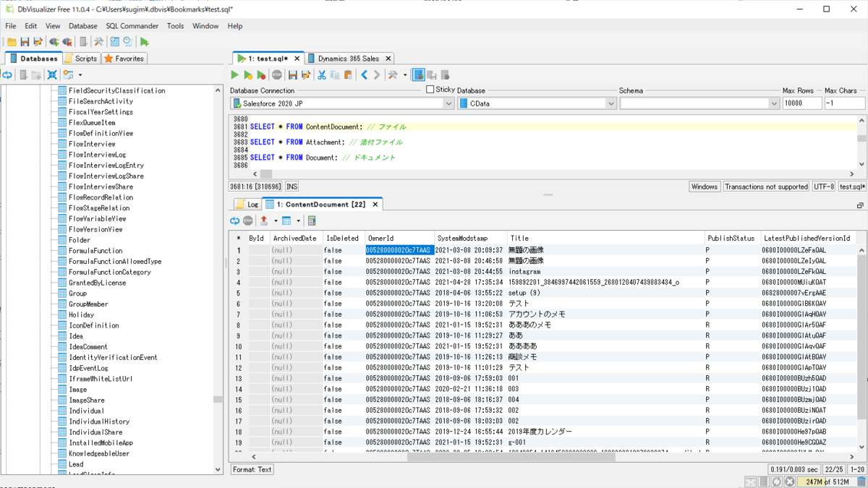Viewport: 868px width, 488px height.
Task: Expand the Schema dropdown
Action: (773, 103)
